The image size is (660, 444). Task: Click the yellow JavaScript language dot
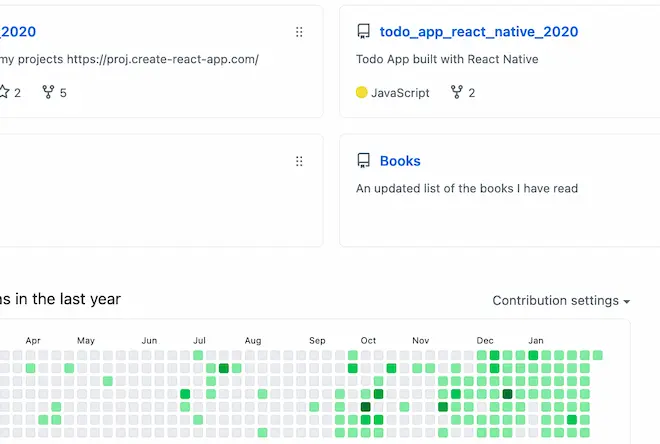coord(361,92)
